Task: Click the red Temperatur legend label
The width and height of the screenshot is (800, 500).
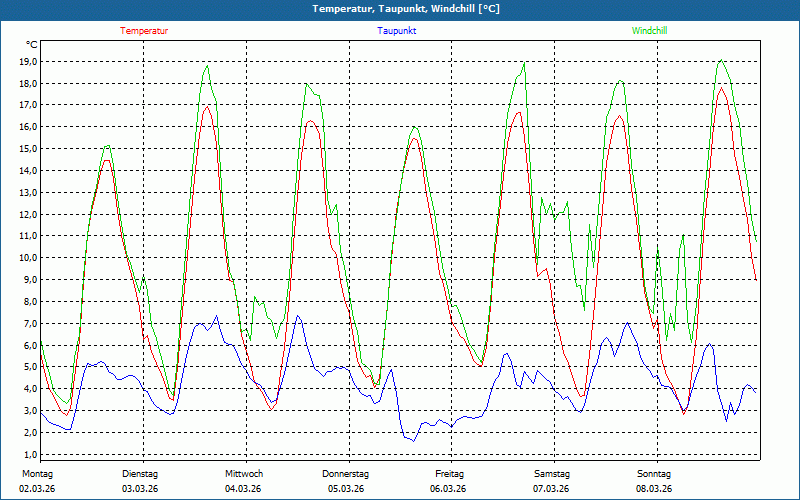Action: [144, 31]
